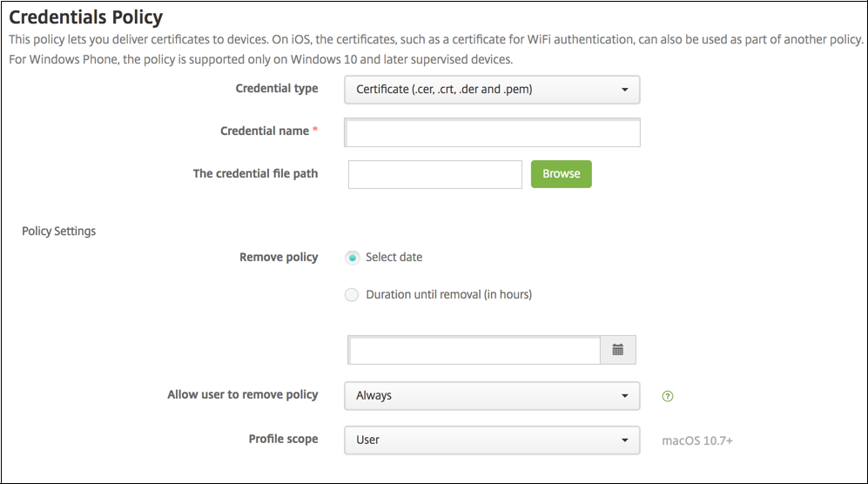868x484 pixels.
Task: Click the Credentials Policy heading
Action: [86, 17]
